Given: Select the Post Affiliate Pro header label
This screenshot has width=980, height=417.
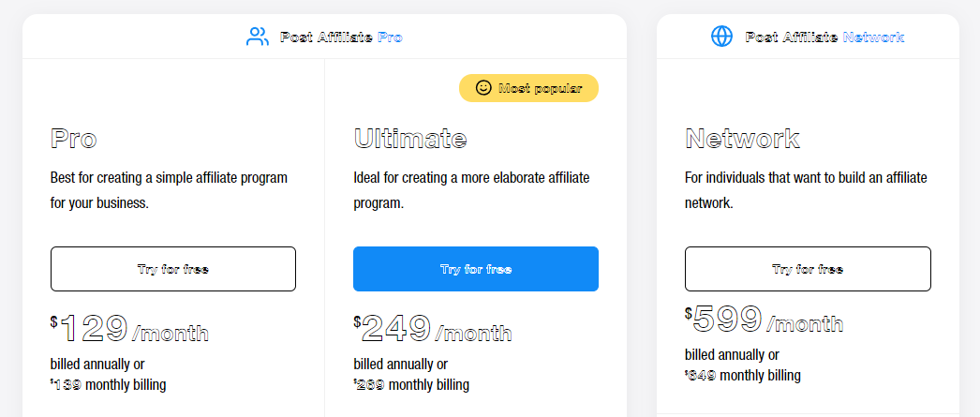Looking at the screenshot, I should click(341, 37).
